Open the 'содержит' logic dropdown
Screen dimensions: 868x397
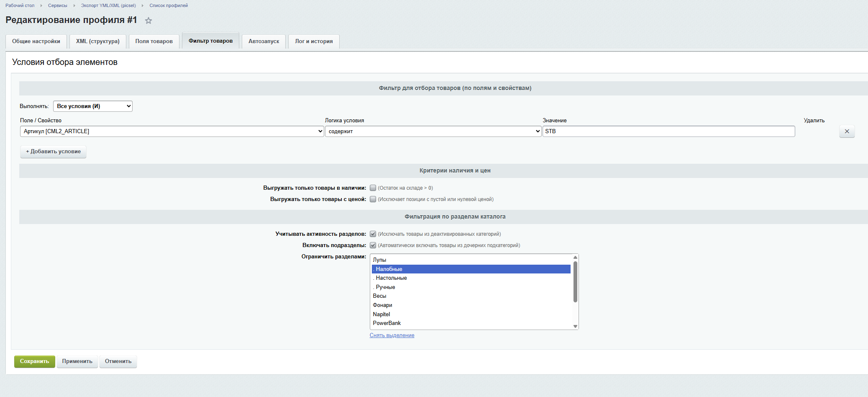coord(433,131)
